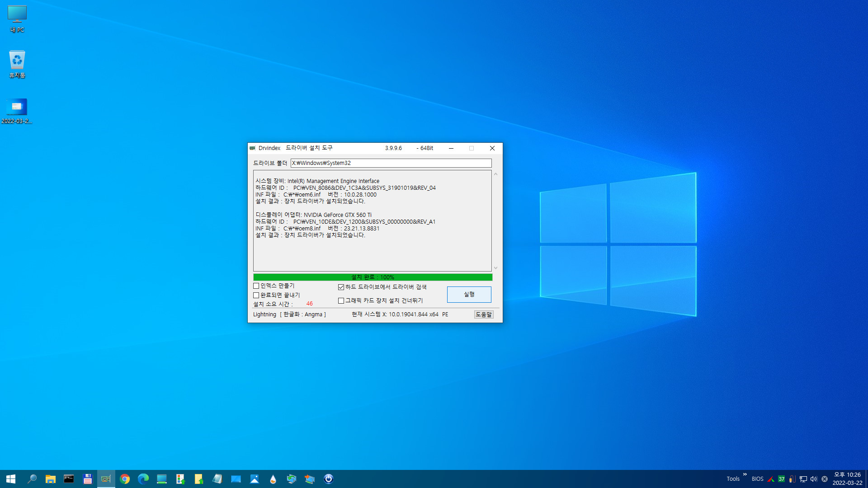Open the yellow note with arrow icon
The height and width of the screenshot is (488, 868).
click(199, 479)
